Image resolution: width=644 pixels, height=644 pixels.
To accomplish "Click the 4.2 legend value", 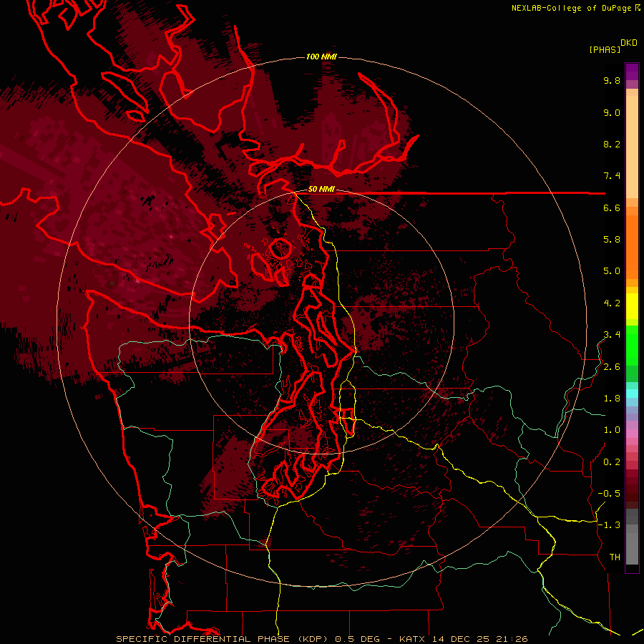I will [x=612, y=303].
